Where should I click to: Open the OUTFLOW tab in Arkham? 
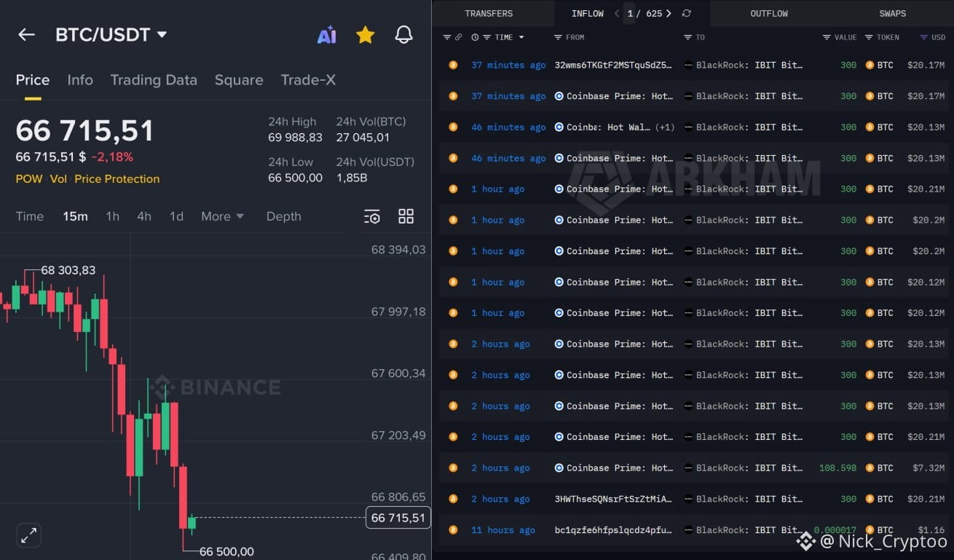769,14
